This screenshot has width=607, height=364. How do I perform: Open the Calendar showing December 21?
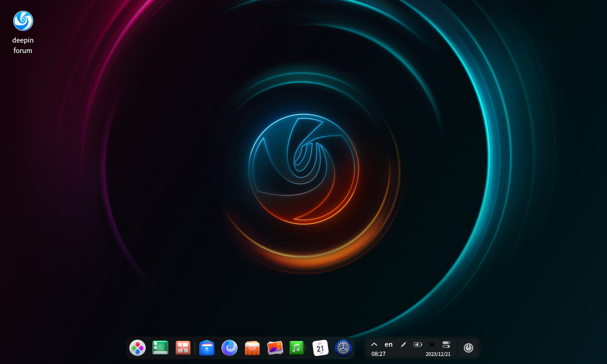pyautogui.click(x=320, y=348)
